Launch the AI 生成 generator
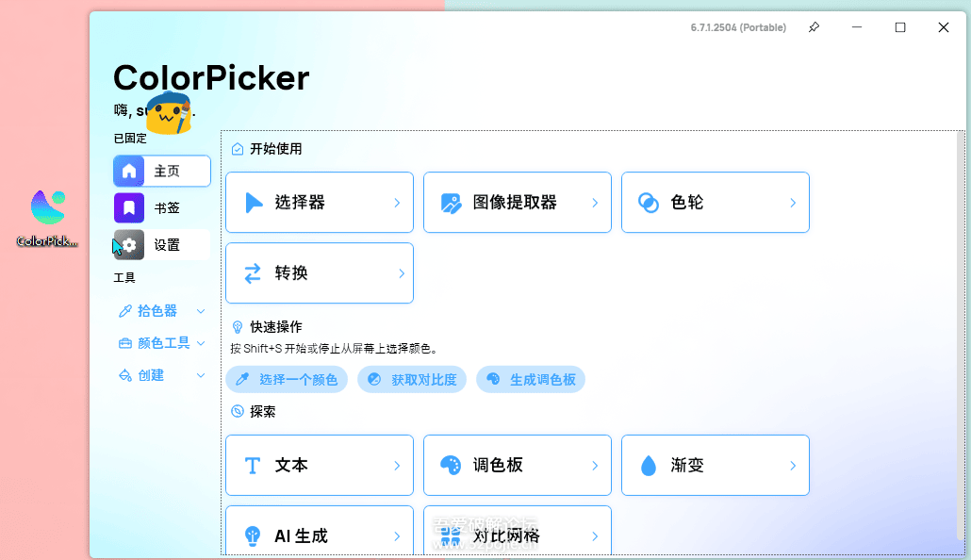The height and width of the screenshot is (560, 971). (x=319, y=534)
